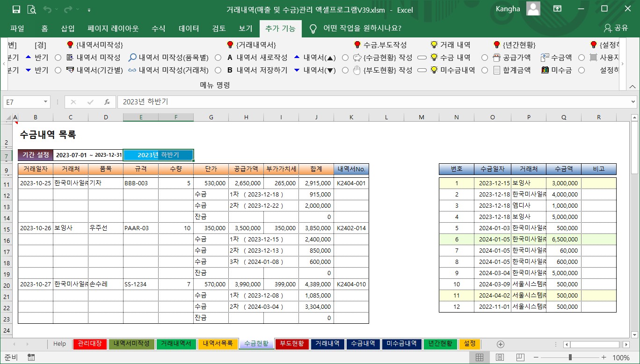The height and width of the screenshot is (364, 640).
Task: Open the 부도현황 sheet tab
Action: point(292,344)
